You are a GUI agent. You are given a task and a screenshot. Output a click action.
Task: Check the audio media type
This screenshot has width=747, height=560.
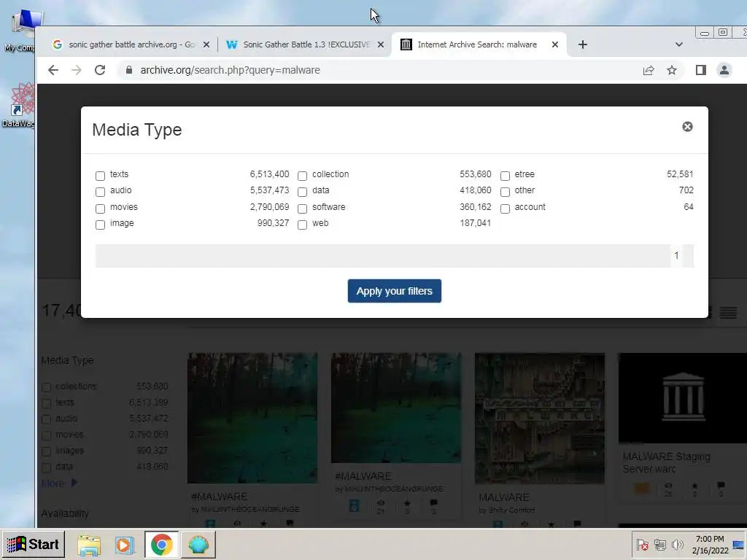[100, 192]
